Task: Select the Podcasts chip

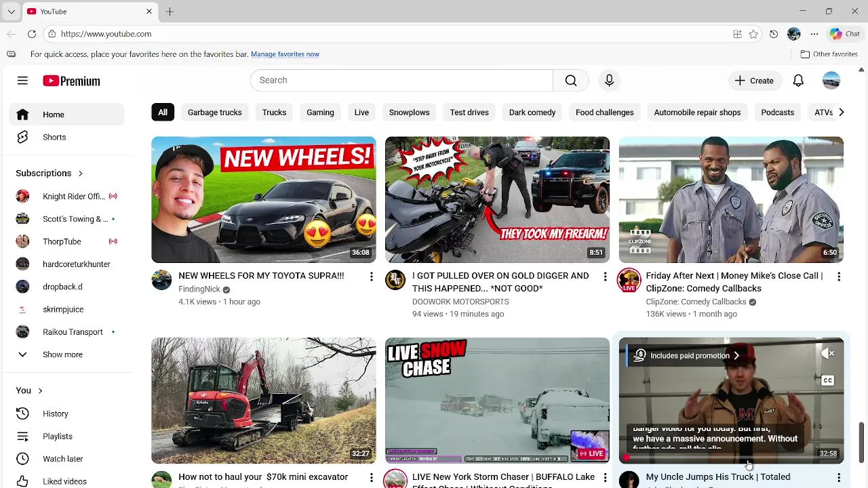Action: click(x=778, y=113)
